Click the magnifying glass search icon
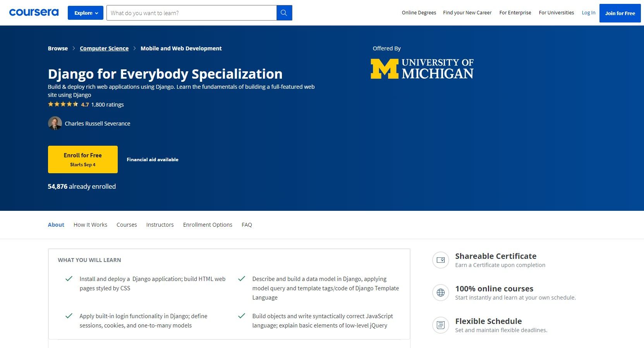Screen dimensions: 644x348 pyautogui.click(x=284, y=13)
